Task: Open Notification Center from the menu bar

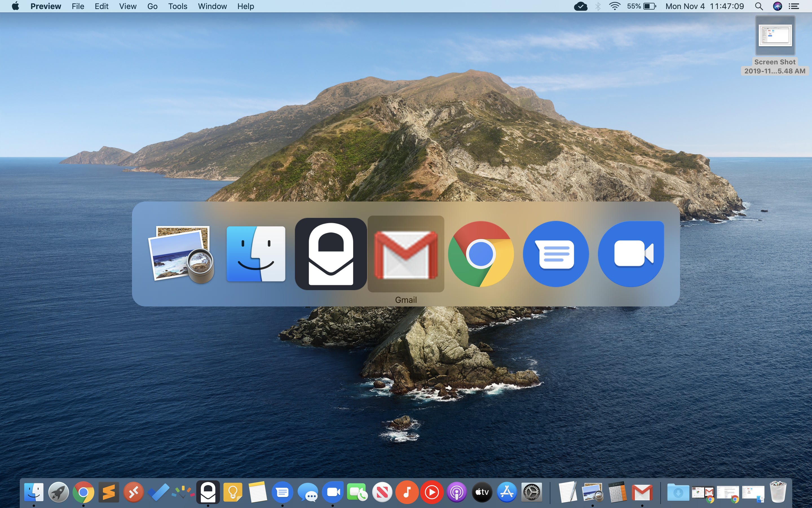Action: click(x=794, y=6)
